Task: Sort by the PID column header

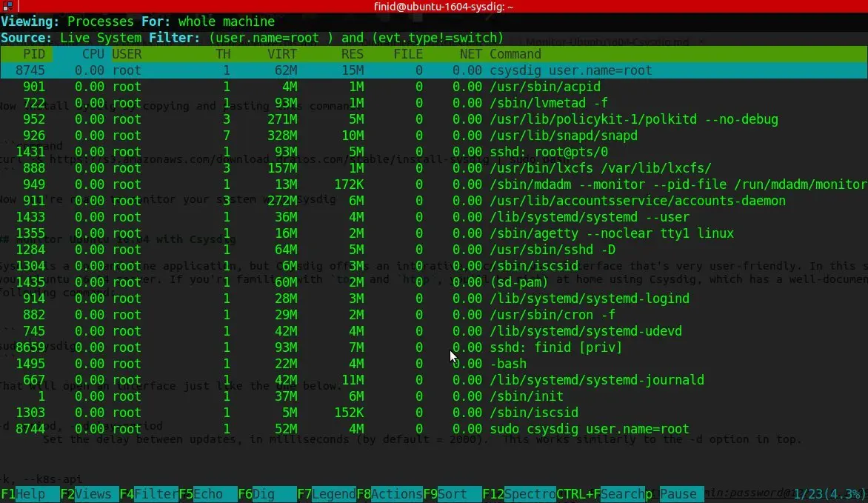Action: point(34,54)
